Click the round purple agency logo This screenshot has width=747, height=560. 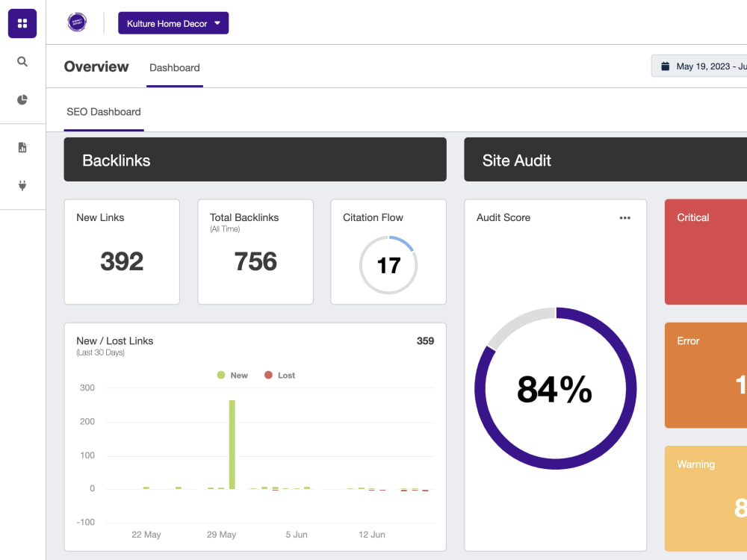point(77,22)
